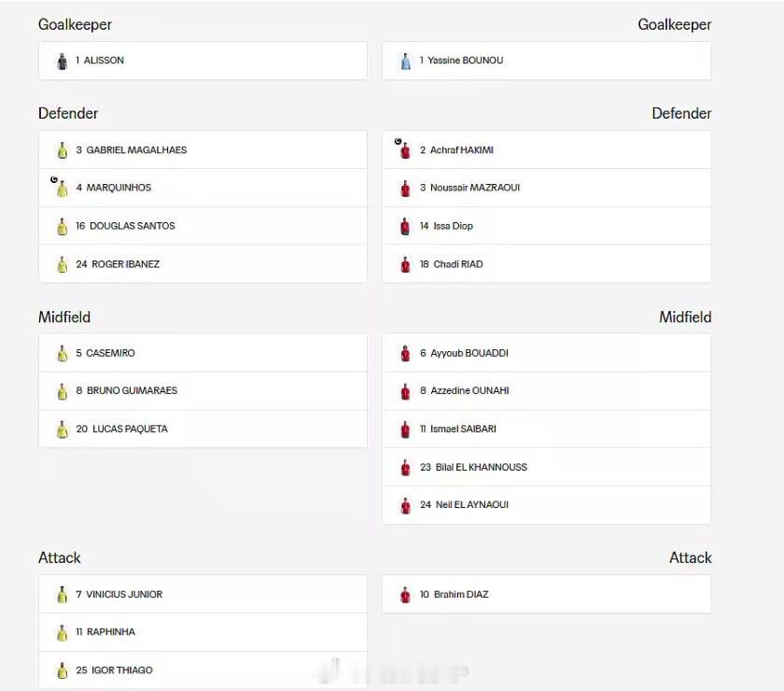The image size is (784, 691).
Task: Click the captain badge next to Achraf Hakimi
Action: [x=398, y=142]
